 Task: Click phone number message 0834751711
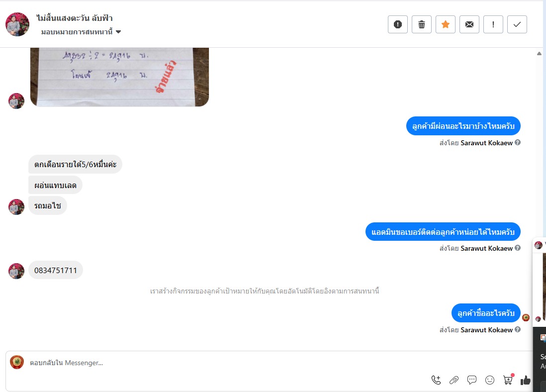pos(55,271)
